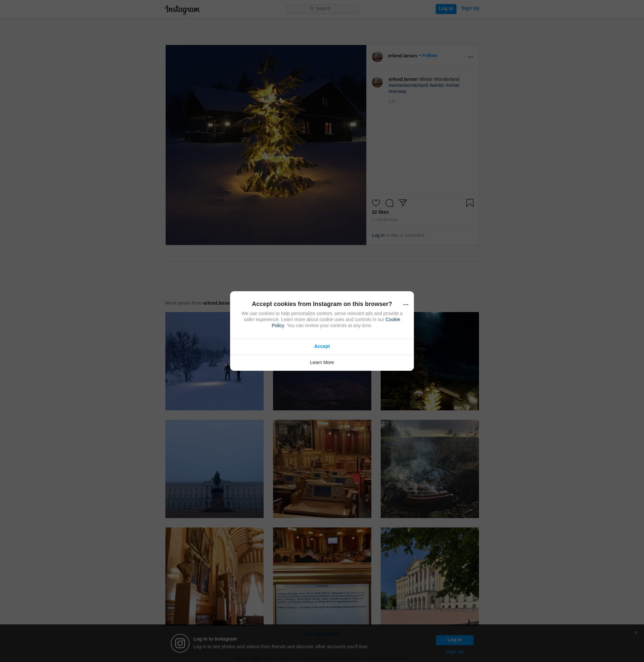644x662 pixels.
Task: Open the #winter hashtag link
Action: click(436, 85)
